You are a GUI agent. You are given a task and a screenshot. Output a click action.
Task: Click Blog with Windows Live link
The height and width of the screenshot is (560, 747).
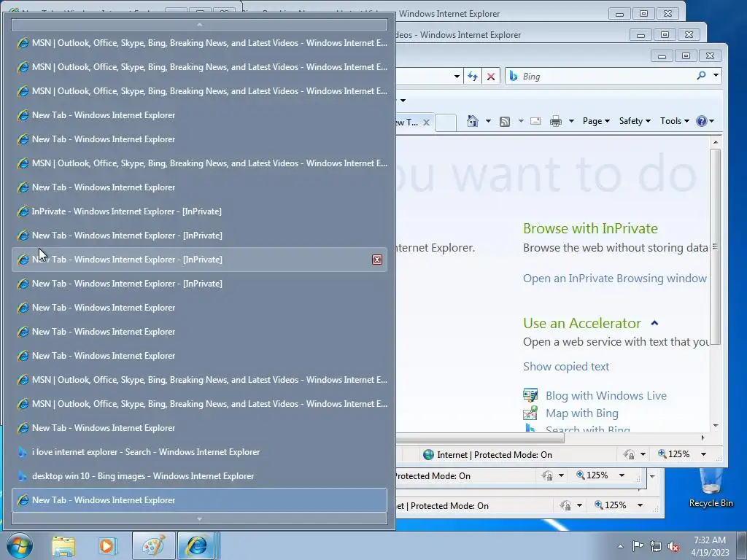pos(606,395)
